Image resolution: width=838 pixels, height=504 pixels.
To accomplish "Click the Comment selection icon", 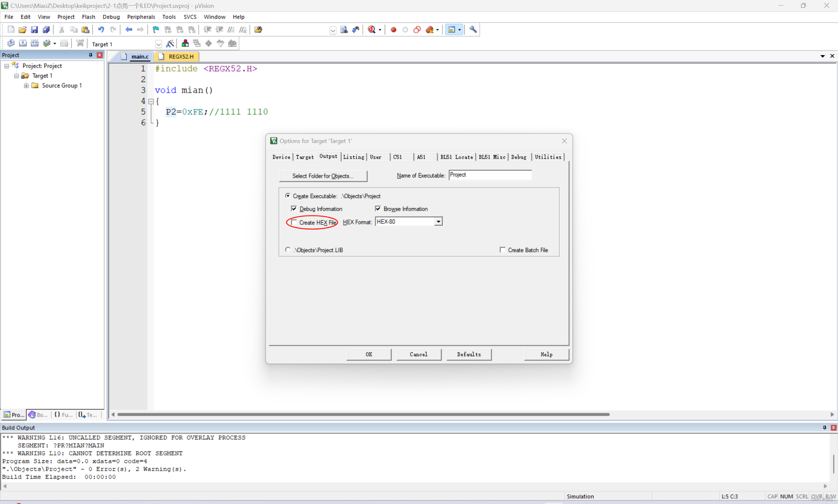I will (x=231, y=29).
